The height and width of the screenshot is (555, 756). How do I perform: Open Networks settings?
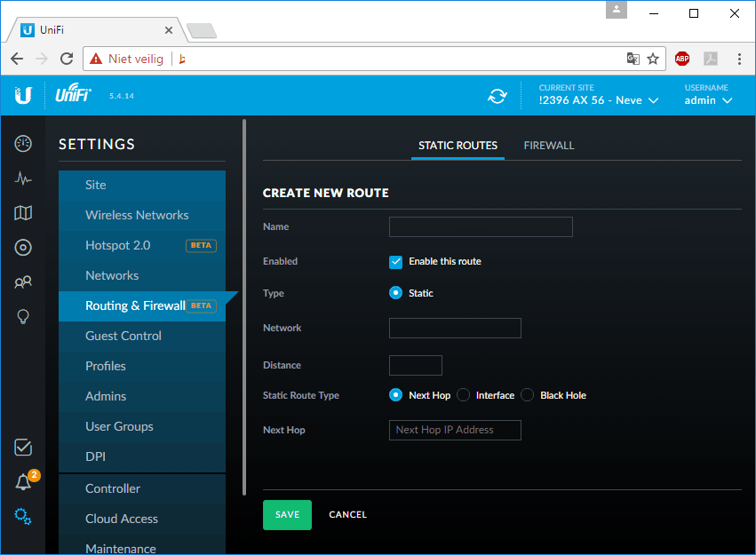click(142, 275)
